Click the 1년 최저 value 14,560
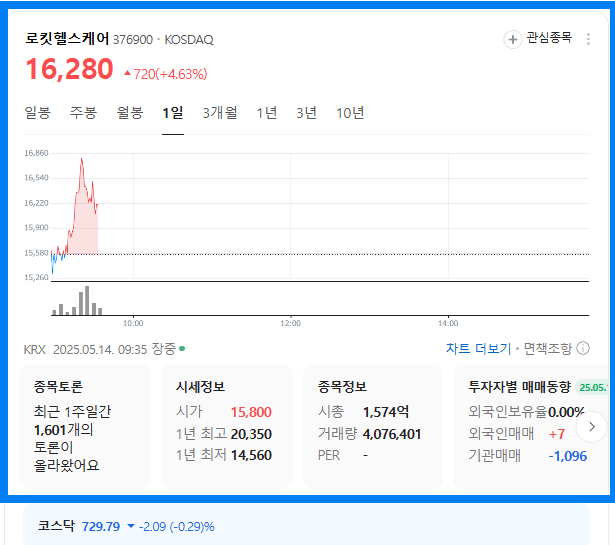Image resolution: width=615 pixels, height=545 pixels. [251, 455]
